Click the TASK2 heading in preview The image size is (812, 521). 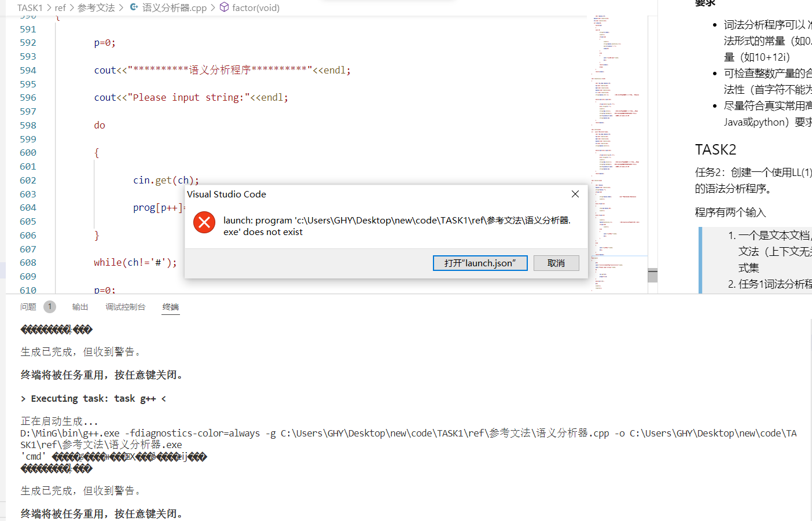[x=716, y=149]
